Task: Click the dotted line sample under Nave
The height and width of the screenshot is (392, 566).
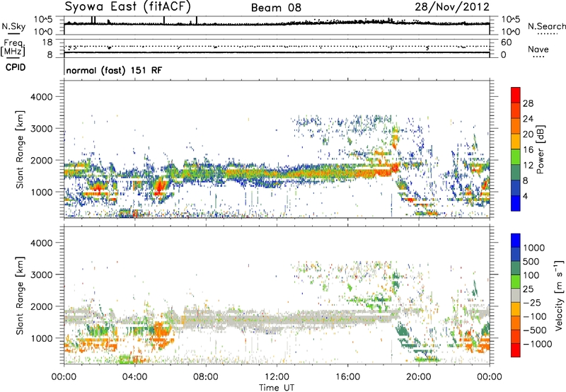Action: tap(538, 57)
